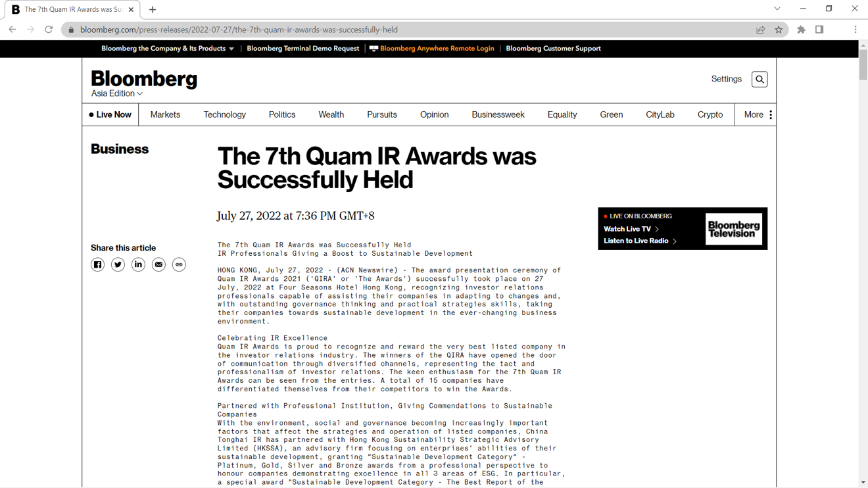
Task: Open the Bloomberg search icon
Action: (759, 79)
